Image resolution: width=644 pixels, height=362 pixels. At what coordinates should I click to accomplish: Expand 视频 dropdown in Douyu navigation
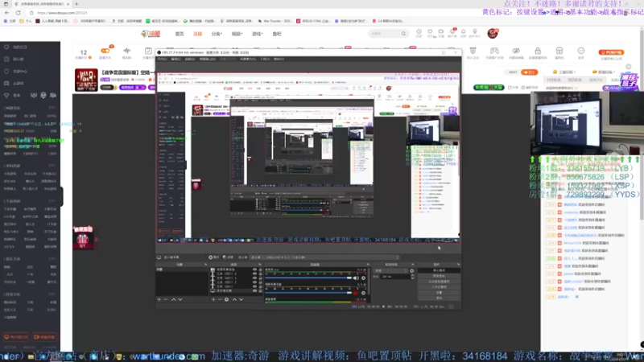(x=237, y=34)
